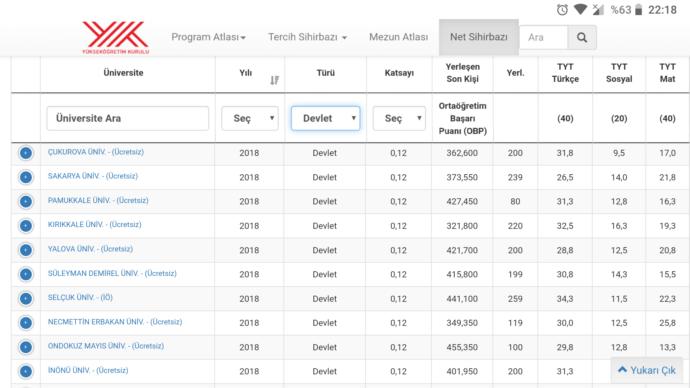Select the Net Sihirbazı tab

click(x=479, y=37)
